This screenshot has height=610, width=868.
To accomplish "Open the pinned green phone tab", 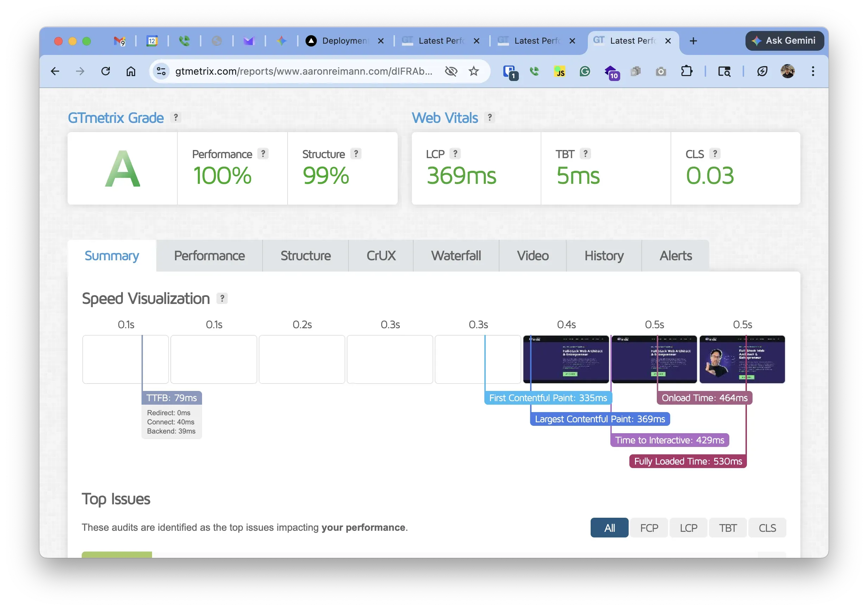I will [184, 41].
